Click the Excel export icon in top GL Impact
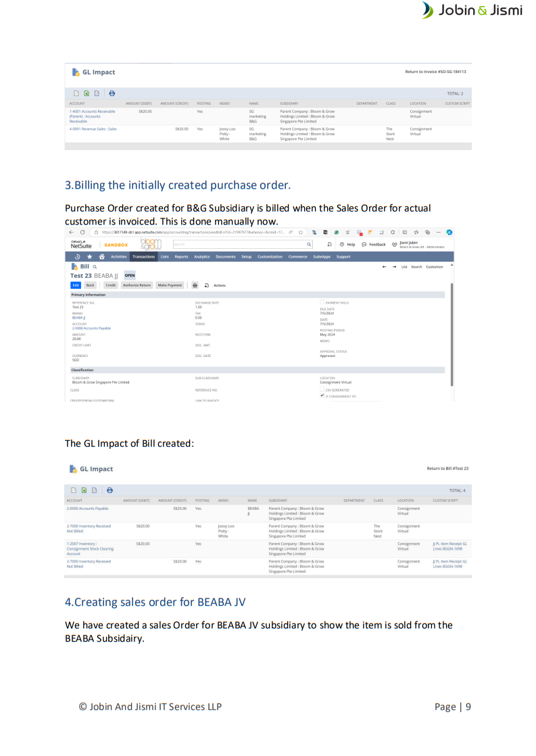 coord(87,93)
